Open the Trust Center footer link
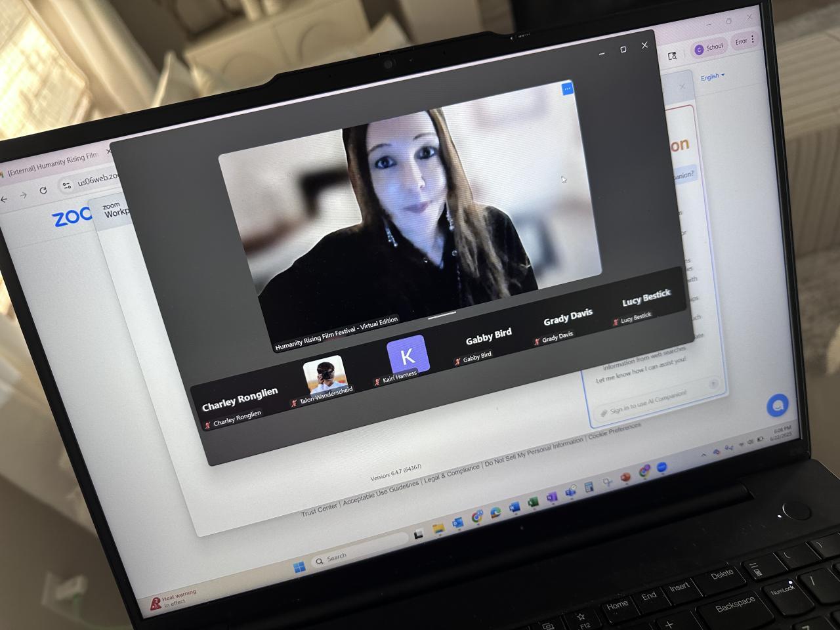Screen dimensions: 840x630 click(319, 509)
